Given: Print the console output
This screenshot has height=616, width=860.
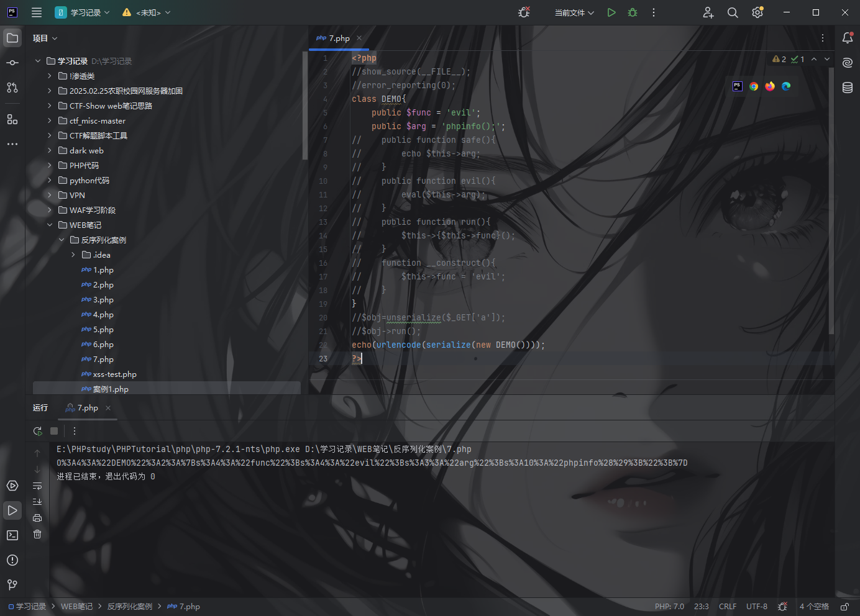Looking at the screenshot, I should (x=37, y=518).
